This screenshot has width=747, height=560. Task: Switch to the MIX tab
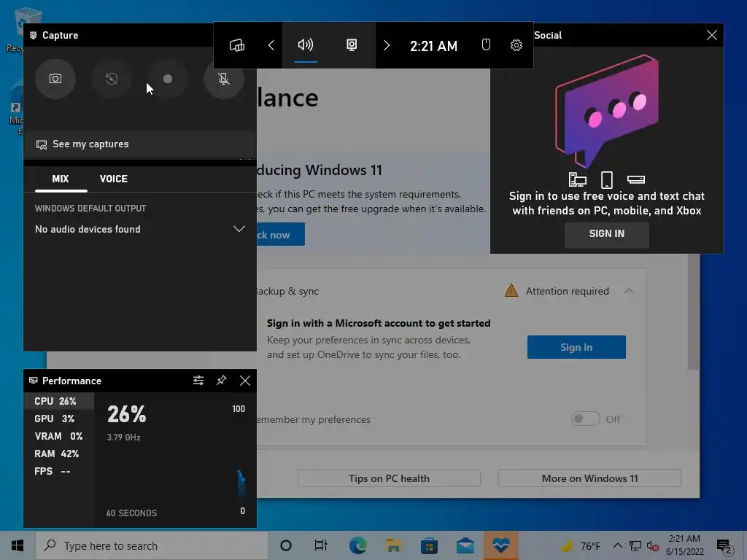pyautogui.click(x=61, y=179)
